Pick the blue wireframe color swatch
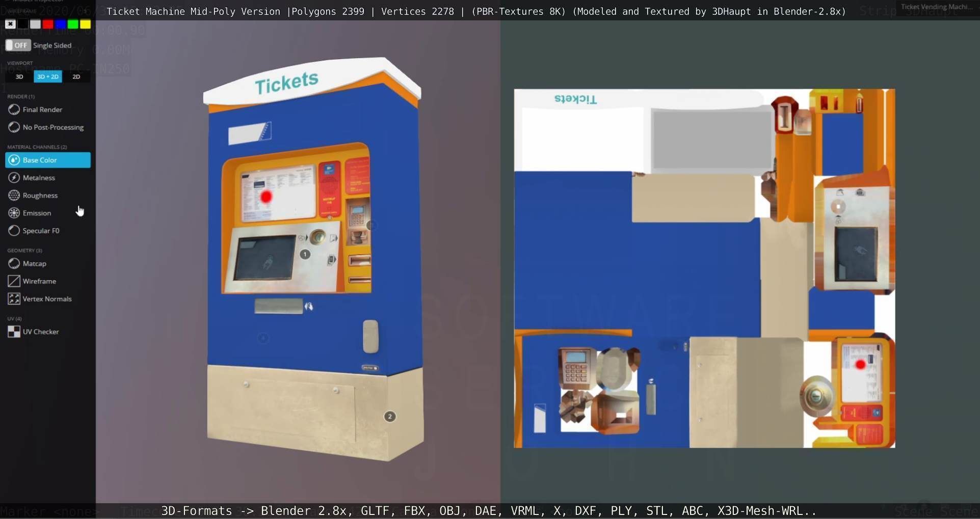The image size is (980, 519). (x=60, y=24)
